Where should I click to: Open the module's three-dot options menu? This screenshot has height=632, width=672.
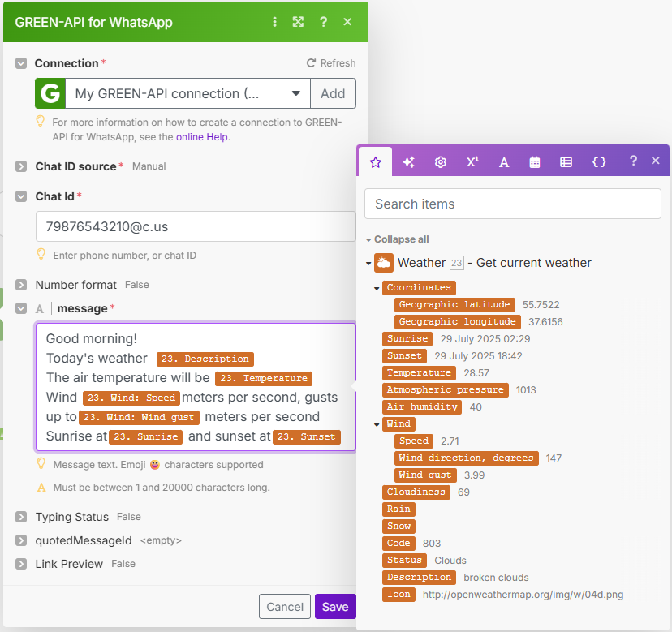[x=274, y=22]
